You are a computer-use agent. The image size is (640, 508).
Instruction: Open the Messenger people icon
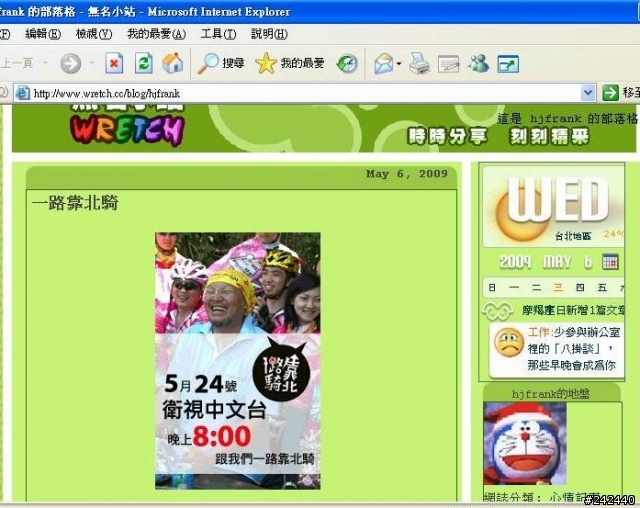478,64
